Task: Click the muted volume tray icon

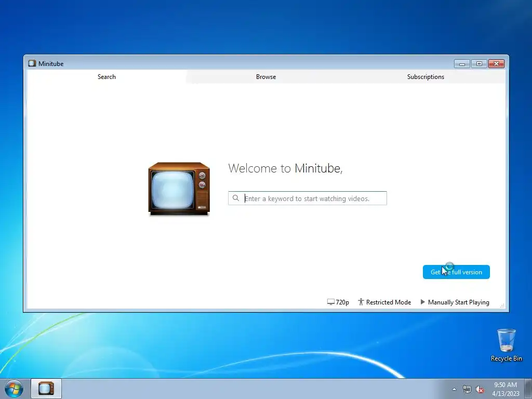Action: pyautogui.click(x=480, y=389)
